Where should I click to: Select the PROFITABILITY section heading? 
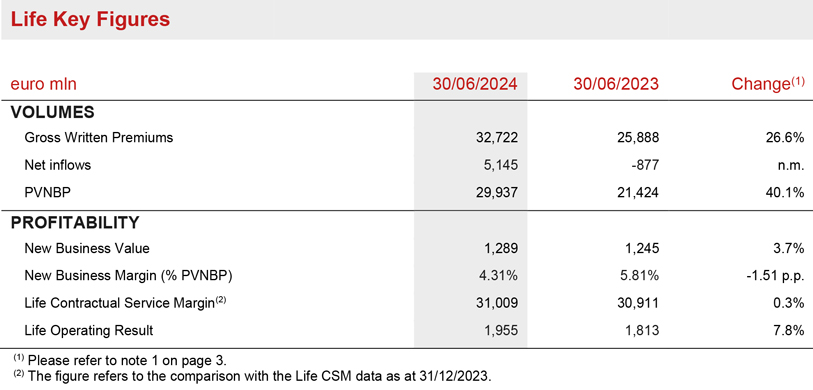[x=75, y=222]
